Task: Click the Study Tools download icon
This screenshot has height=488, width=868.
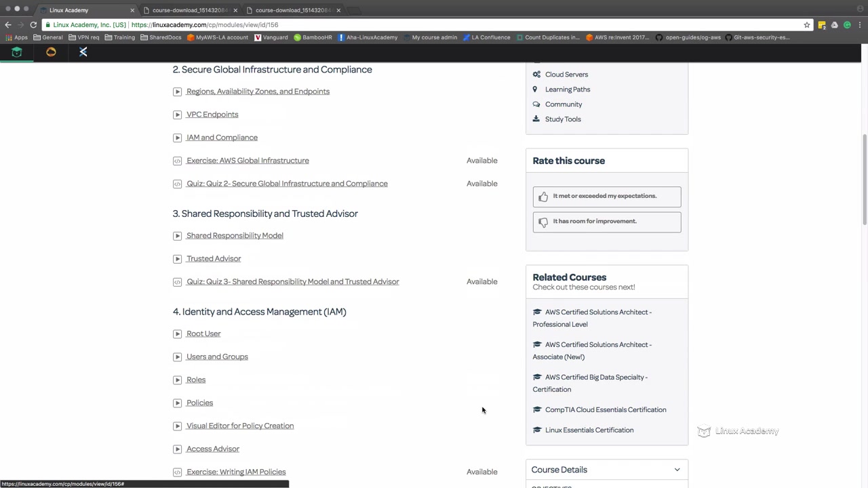Action: 536,119
